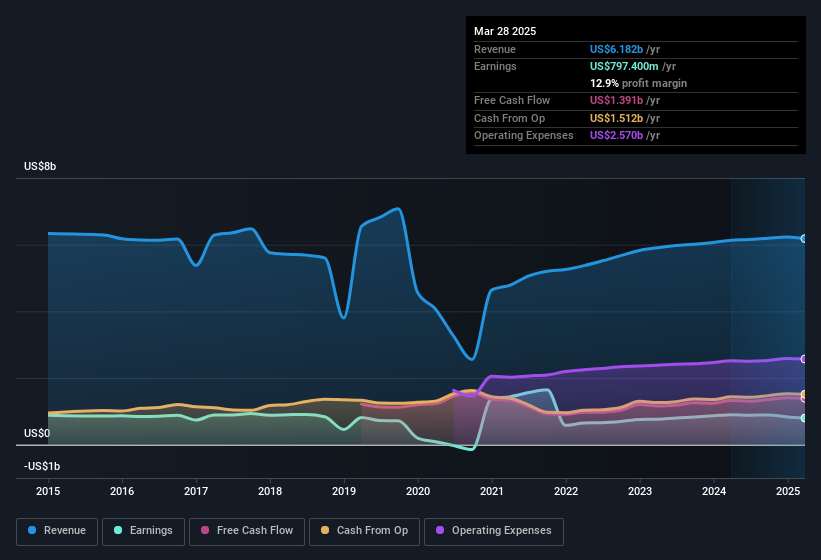Click the blue Revenue end-point marker
Image resolution: width=821 pixels, height=560 pixels.
[x=804, y=239]
